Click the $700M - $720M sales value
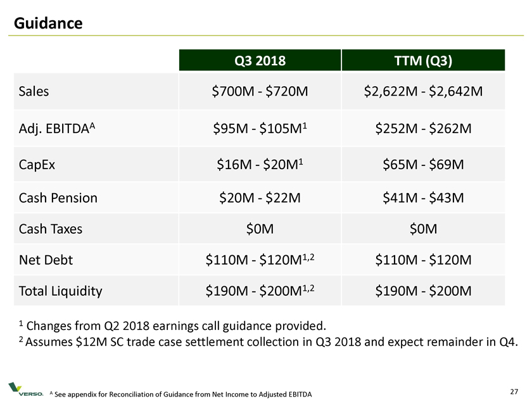 tap(260, 91)
